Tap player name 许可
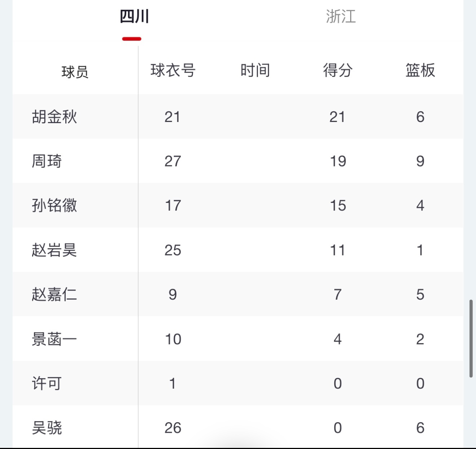 click(x=47, y=383)
